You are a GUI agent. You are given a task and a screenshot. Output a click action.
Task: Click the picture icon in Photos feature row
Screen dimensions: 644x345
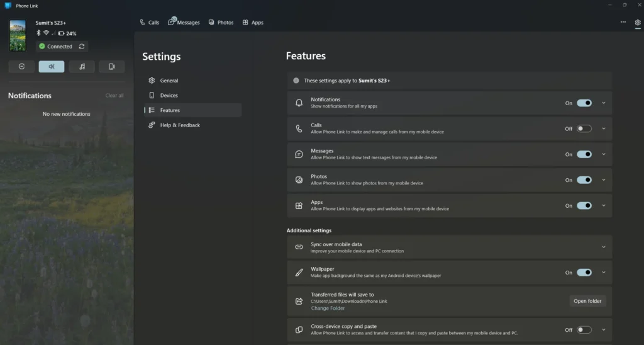(x=299, y=180)
